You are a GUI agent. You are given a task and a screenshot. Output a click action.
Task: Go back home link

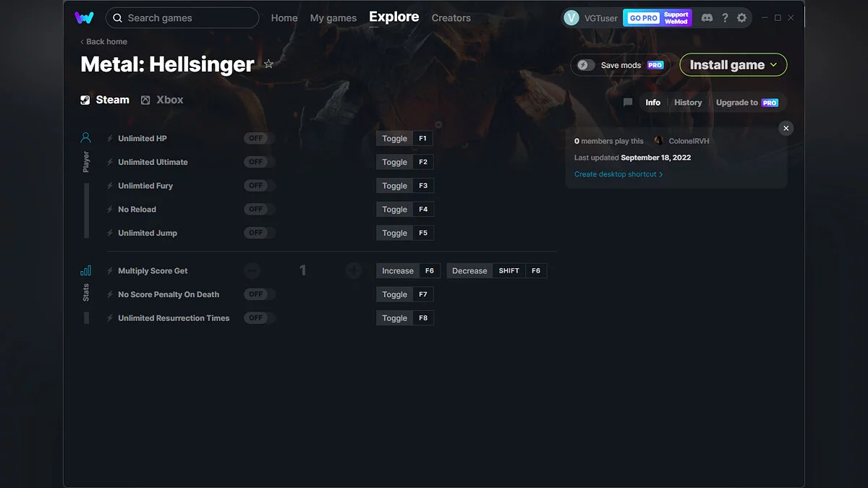tap(104, 42)
